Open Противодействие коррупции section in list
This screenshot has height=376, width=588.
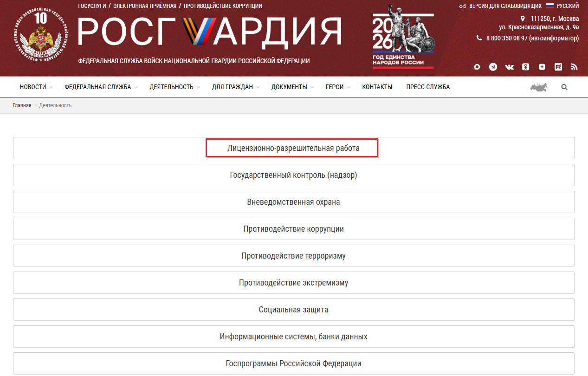click(294, 229)
